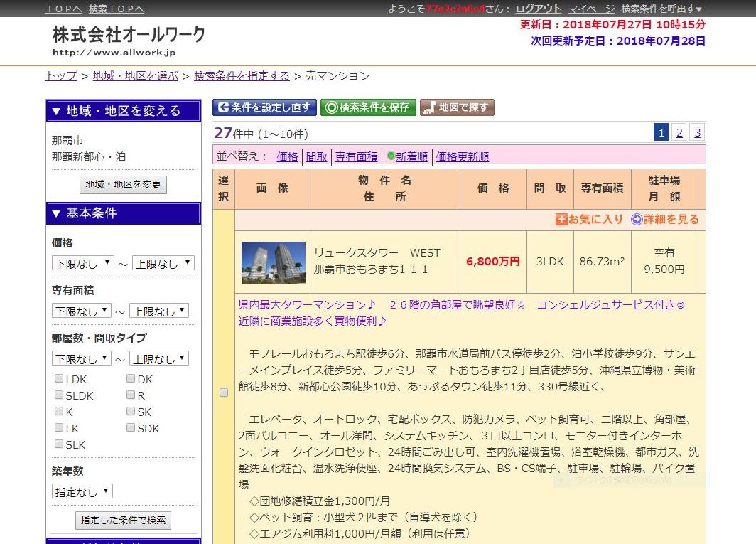This screenshot has width=756, height=544.
Task: Open the マイページ link
Action: pyautogui.click(x=592, y=9)
